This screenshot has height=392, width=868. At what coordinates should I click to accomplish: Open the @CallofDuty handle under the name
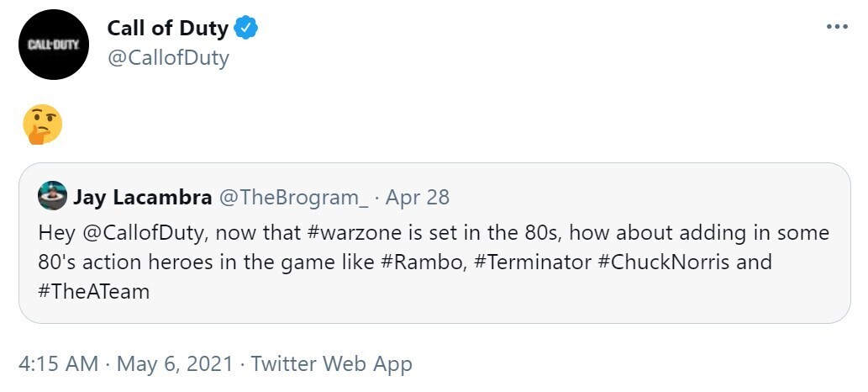pos(168,58)
